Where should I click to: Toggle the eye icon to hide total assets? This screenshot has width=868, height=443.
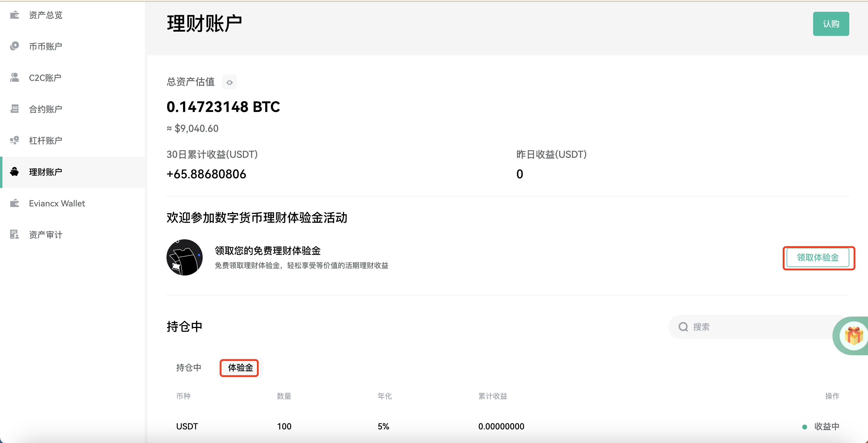[x=230, y=82]
